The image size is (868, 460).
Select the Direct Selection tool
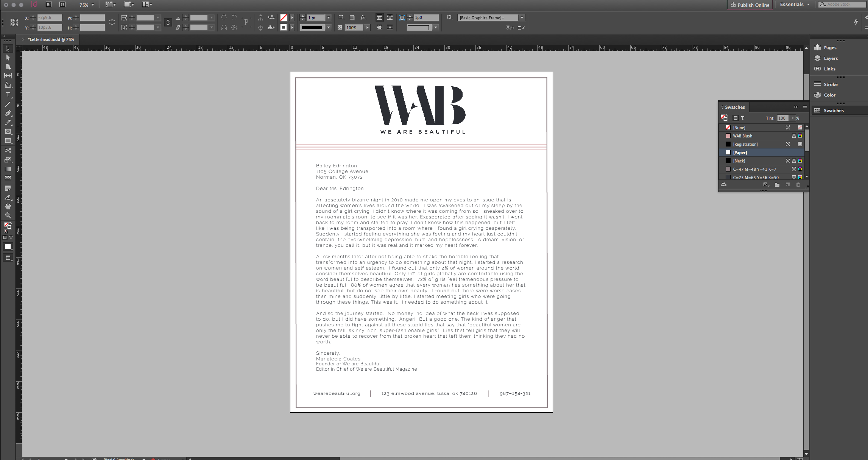(8, 58)
